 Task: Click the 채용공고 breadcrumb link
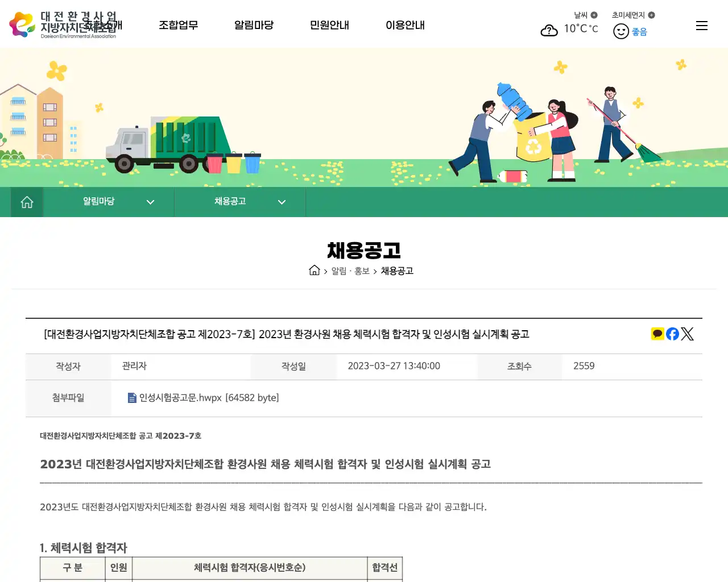coord(397,271)
